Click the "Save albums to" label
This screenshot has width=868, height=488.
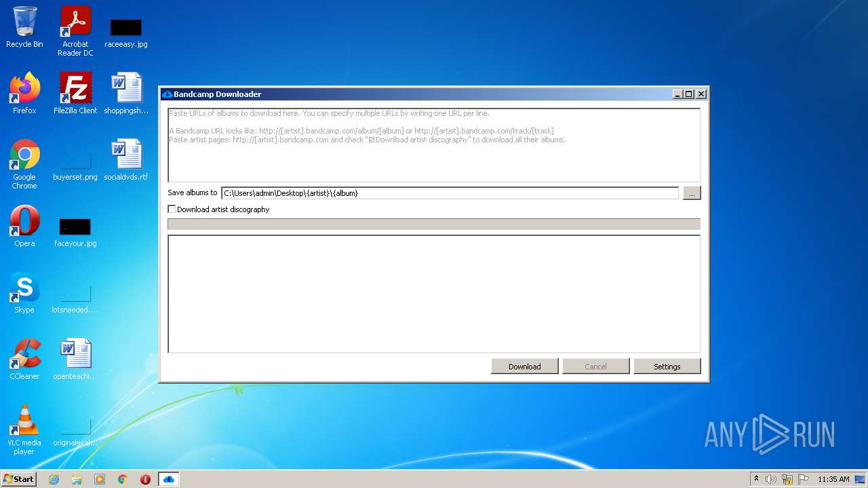pyautogui.click(x=193, y=193)
